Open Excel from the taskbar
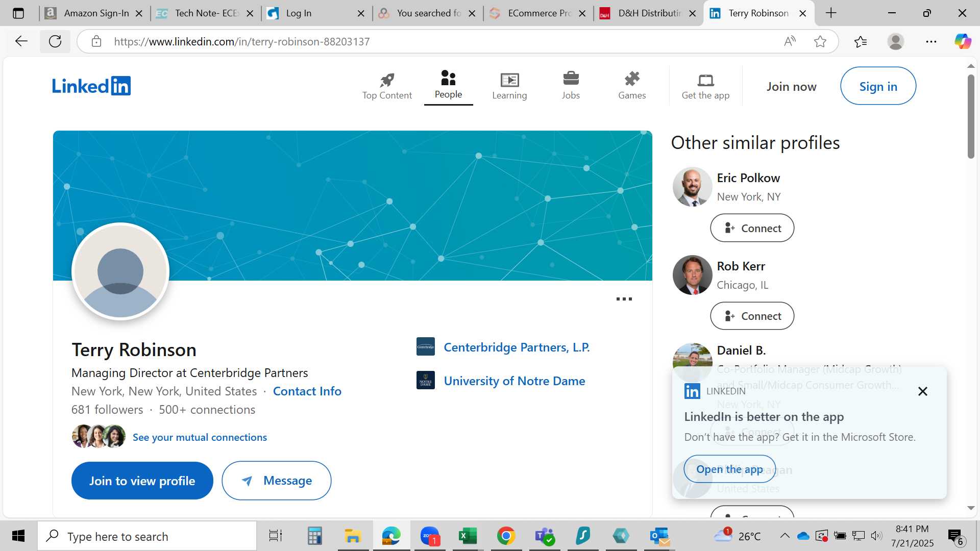980x551 pixels. coord(468,536)
